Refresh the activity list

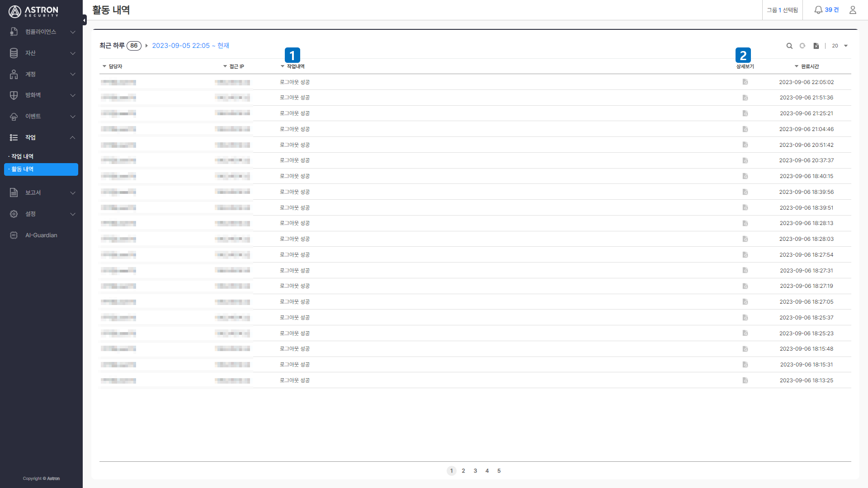(x=802, y=46)
